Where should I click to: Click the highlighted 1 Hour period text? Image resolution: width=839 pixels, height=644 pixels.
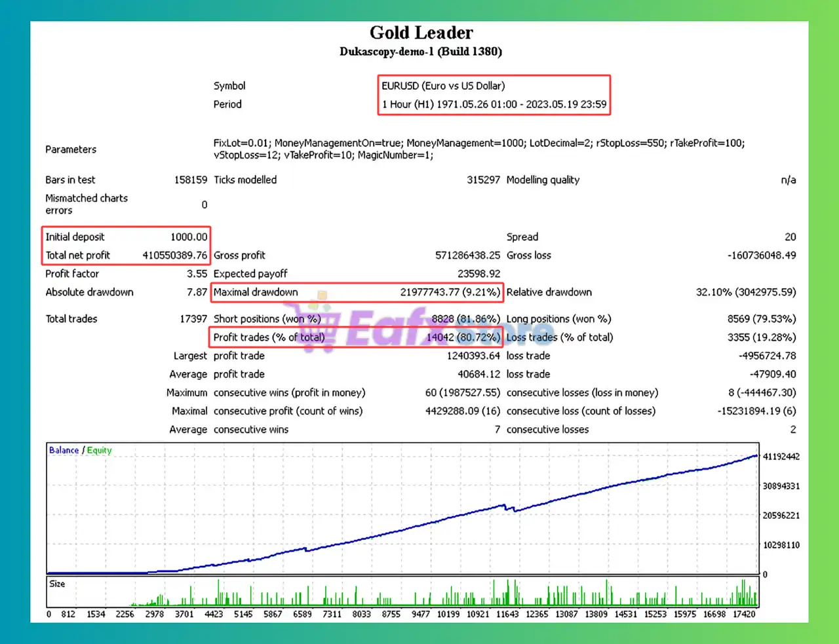coord(494,104)
